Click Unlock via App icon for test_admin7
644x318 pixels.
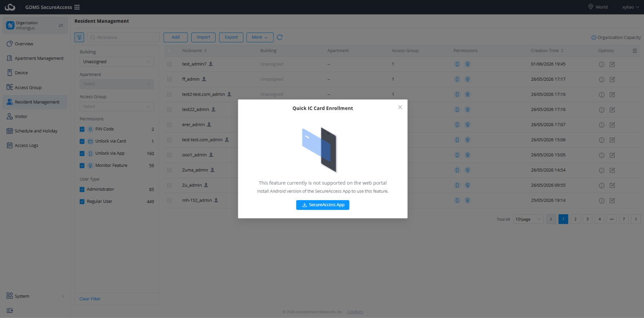pos(457,64)
